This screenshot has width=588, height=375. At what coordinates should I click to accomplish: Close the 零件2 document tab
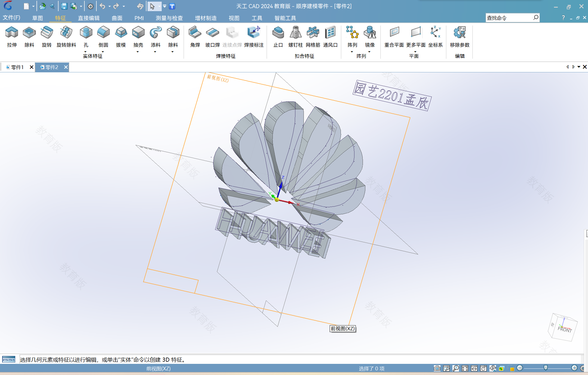pyautogui.click(x=66, y=67)
